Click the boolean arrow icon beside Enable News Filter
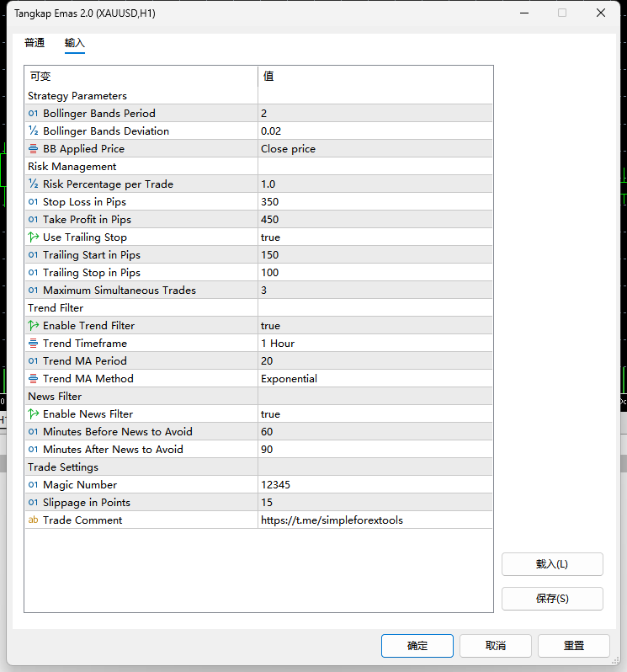Screen dimensions: 627x672 [x=33, y=414]
